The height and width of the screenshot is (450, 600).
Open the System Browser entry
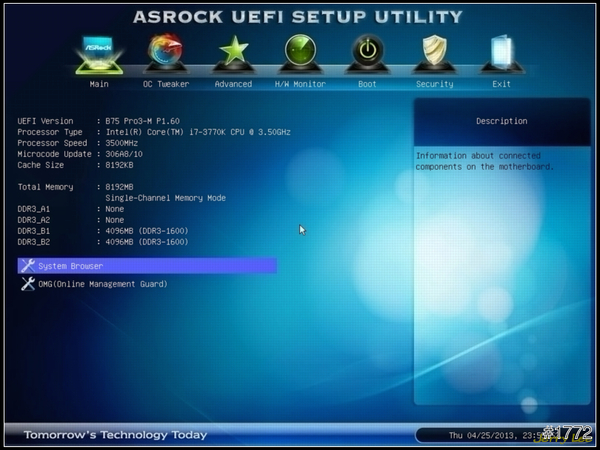coord(70,266)
